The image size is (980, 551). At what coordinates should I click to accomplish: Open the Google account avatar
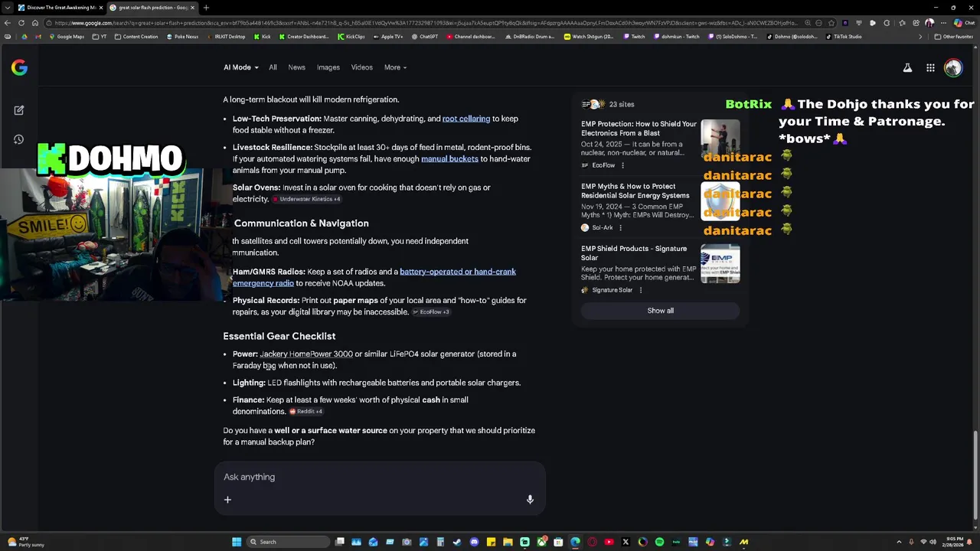(x=953, y=67)
